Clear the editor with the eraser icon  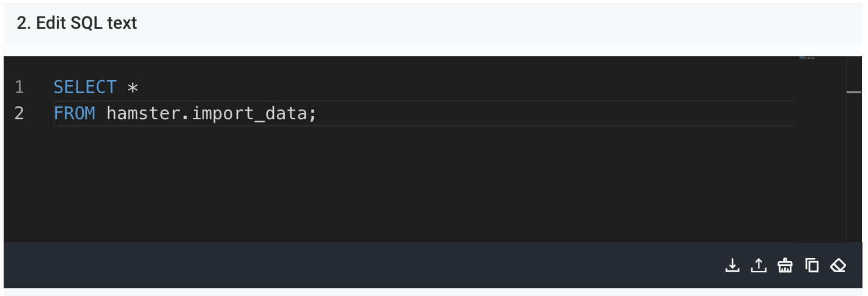click(x=838, y=265)
